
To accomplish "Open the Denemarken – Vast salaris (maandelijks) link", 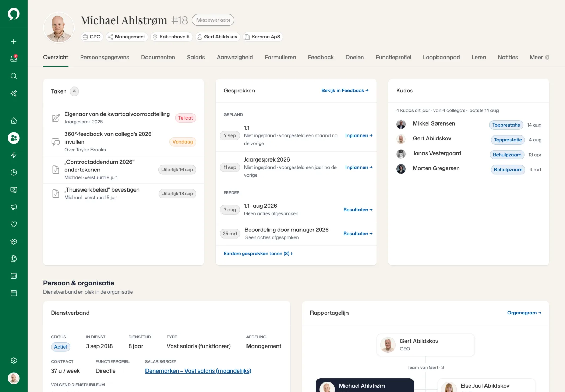I will pyautogui.click(x=198, y=371).
